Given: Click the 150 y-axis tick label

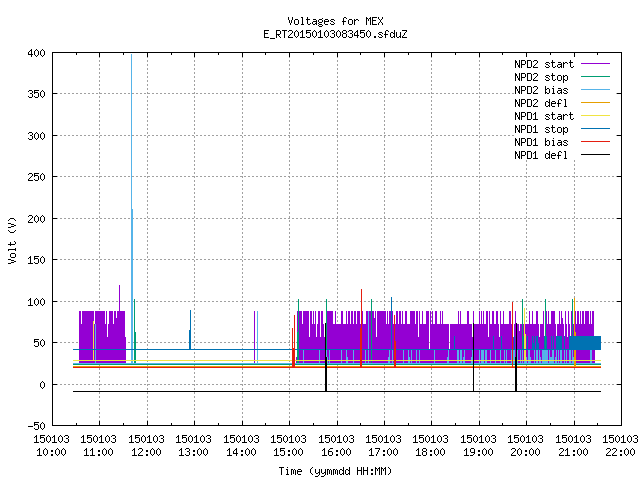Looking at the screenshot, I should coord(36,260).
